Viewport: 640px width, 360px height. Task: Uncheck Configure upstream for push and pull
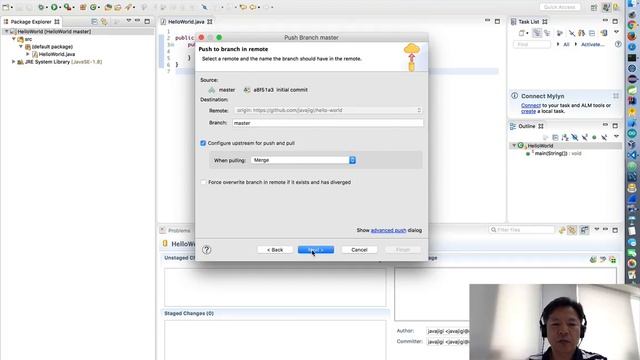[203, 143]
